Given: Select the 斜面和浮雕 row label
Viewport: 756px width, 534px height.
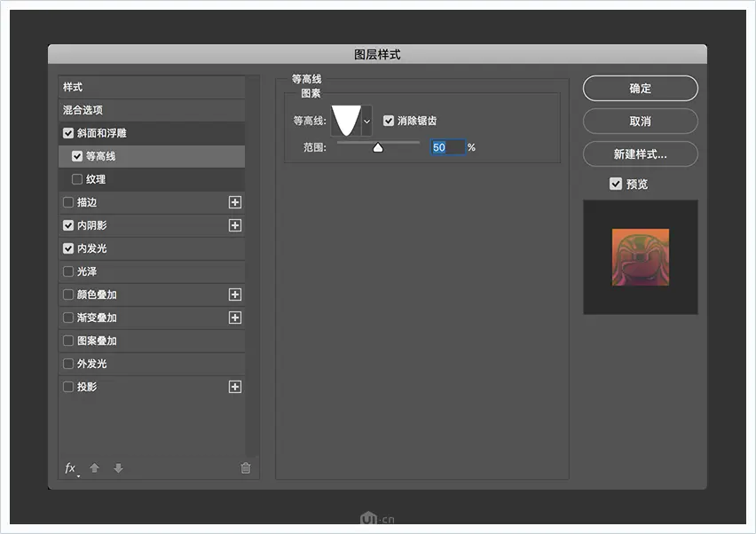Looking at the screenshot, I should pyautogui.click(x=102, y=133).
